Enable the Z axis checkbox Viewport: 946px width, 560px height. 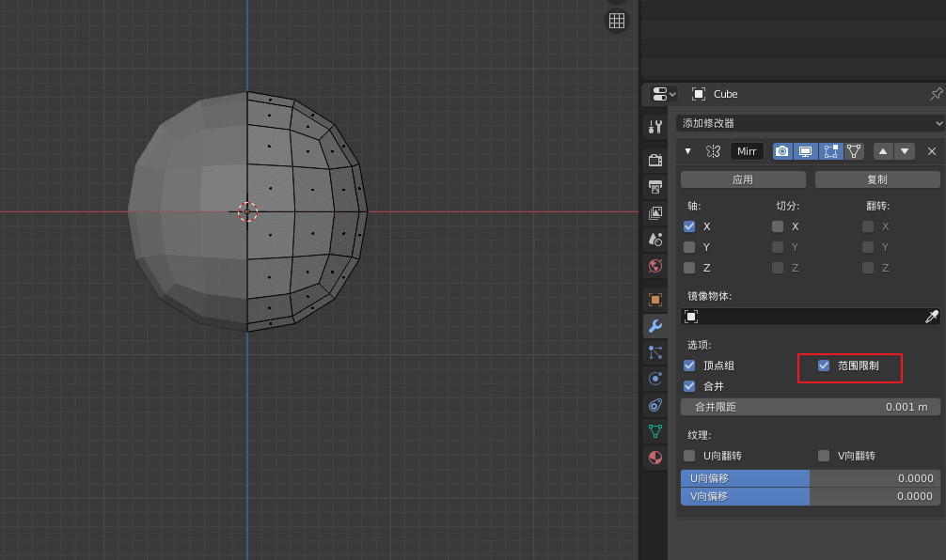tap(689, 268)
